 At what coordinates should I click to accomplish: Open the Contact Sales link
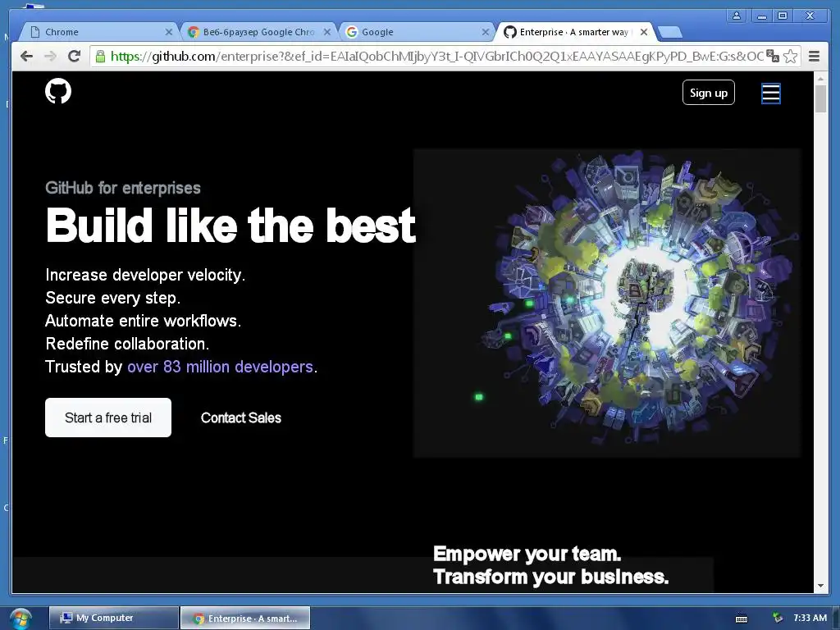click(x=240, y=418)
